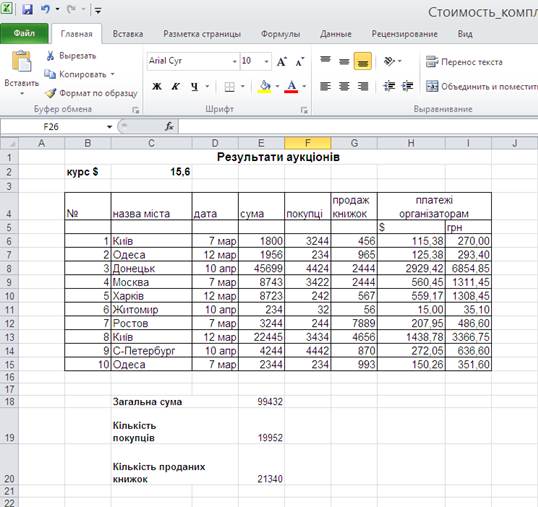Open the Файл tab
The width and height of the screenshot is (538, 507).
[x=24, y=33]
